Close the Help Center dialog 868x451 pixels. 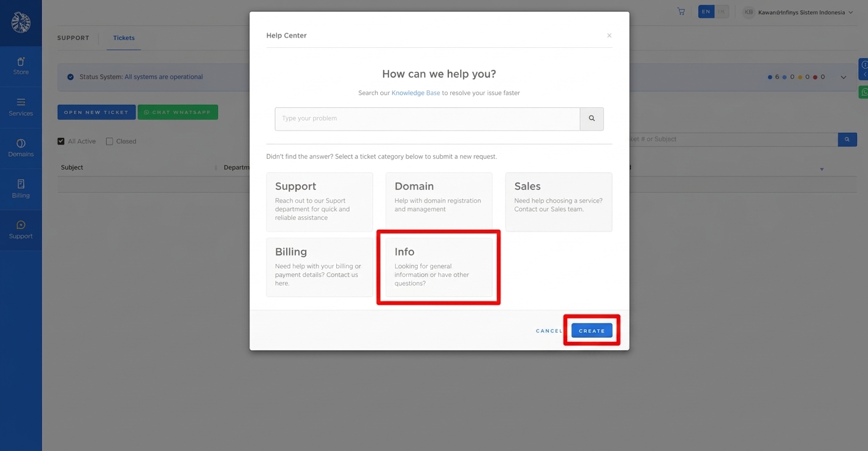pos(609,36)
